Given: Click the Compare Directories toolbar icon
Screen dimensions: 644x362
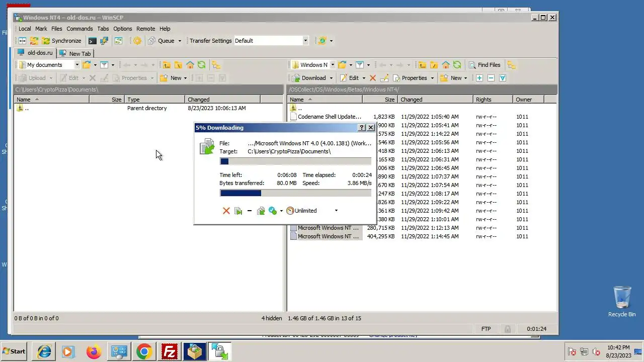Looking at the screenshot, I should click(x=23, y=41).
